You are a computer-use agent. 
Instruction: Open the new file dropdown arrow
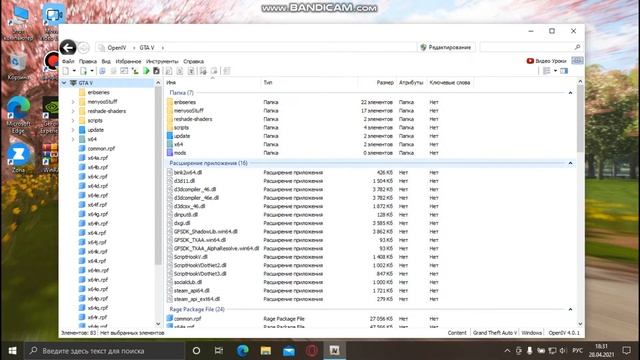coord(74,71)
